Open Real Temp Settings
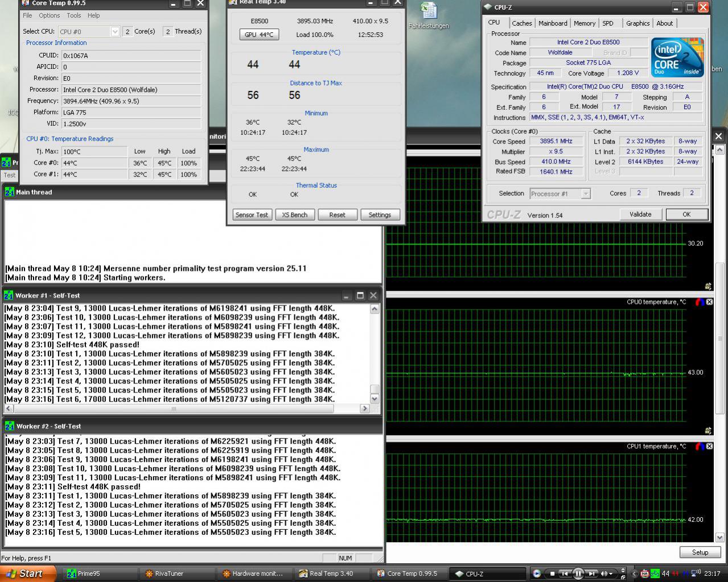 click(x=380, y=215)
